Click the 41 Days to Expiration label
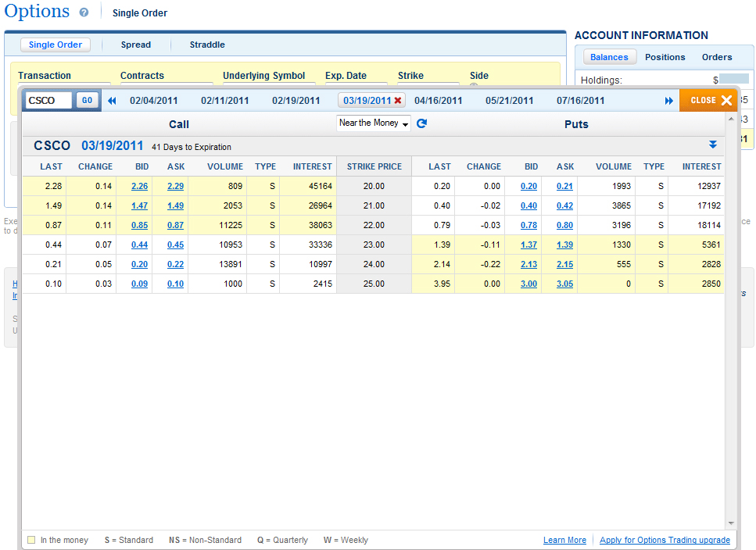Image resolution: width=756 pixels, height=550 pixels. [x=192, y=147]
